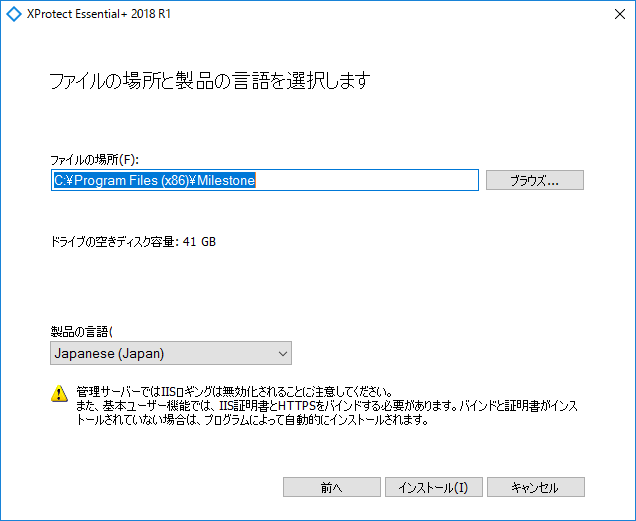The image size is (636, 521).
Task: Close the XProtect installer window
Action: 619,14
